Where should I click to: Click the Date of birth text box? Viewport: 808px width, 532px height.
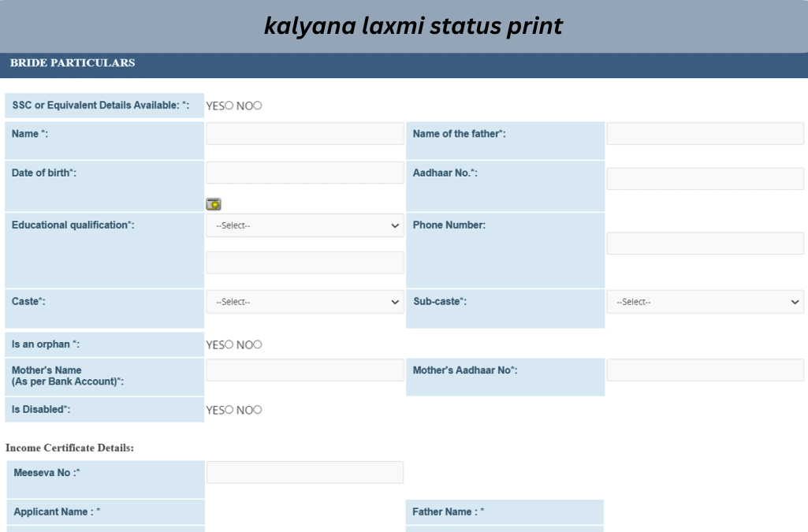point(304,173)
